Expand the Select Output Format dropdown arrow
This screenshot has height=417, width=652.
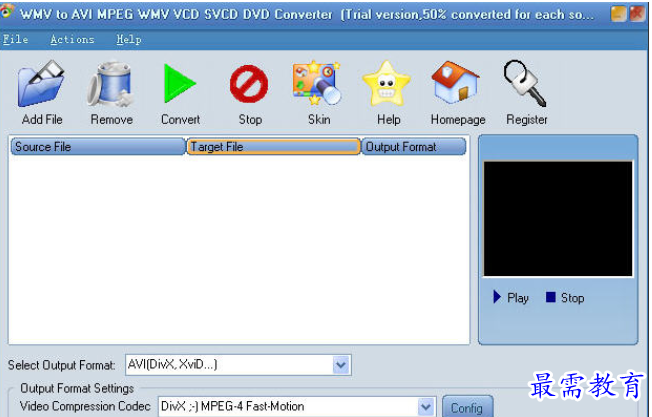point(341,365)
